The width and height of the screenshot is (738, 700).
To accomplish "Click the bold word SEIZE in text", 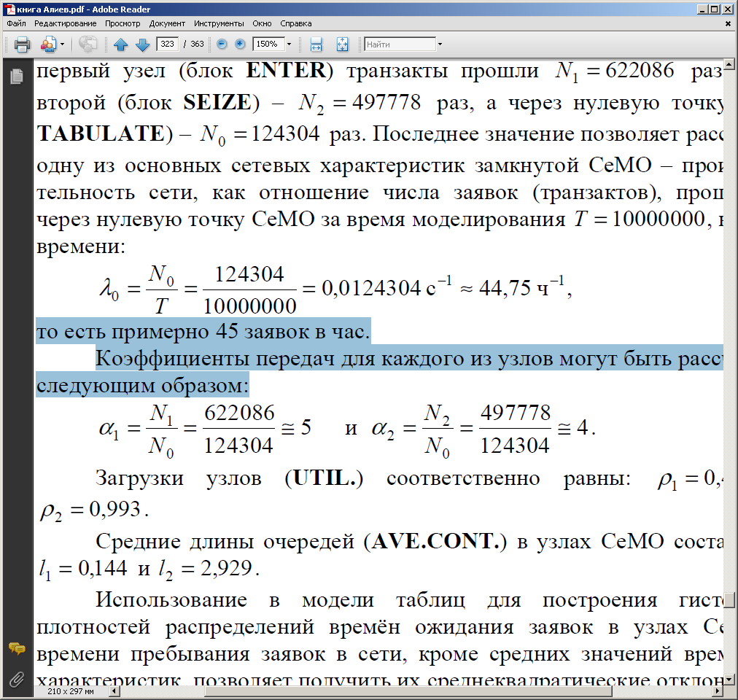I will (x=217, y=102).
